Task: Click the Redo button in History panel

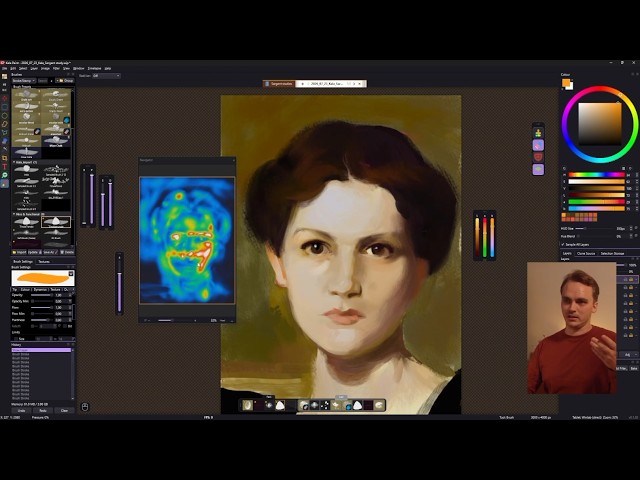Action: click(43, 411)
